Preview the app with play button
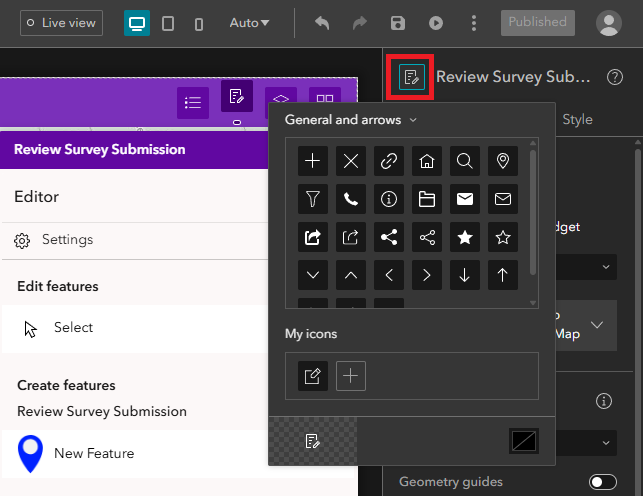This screenshot has width=643, height=496. pyautogui.click(x=436, y=23)
